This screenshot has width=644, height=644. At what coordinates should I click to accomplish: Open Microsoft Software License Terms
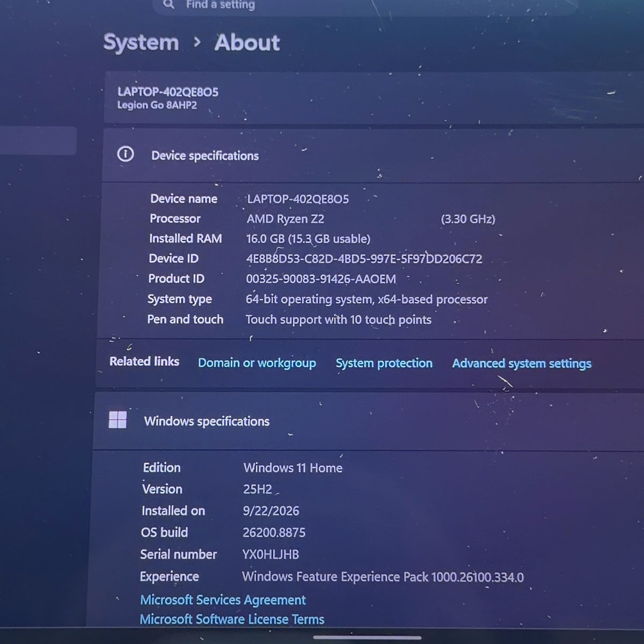pos(232,619)
